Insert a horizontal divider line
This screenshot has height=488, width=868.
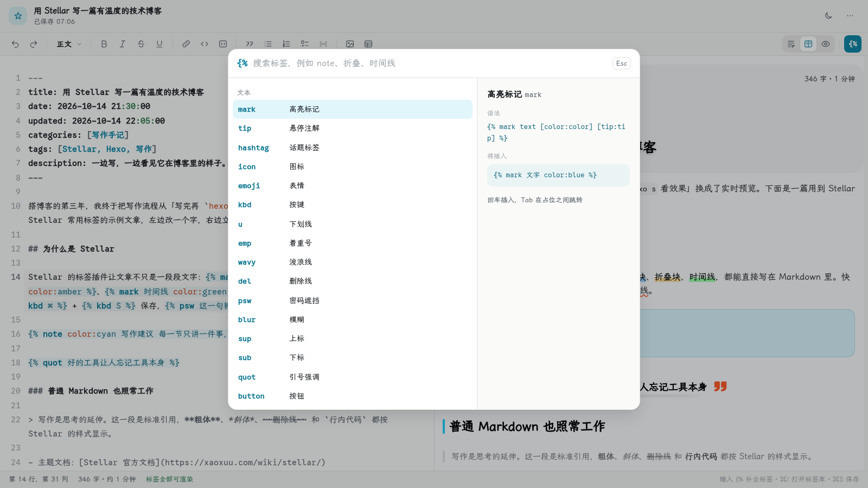(x=323, y=44)
